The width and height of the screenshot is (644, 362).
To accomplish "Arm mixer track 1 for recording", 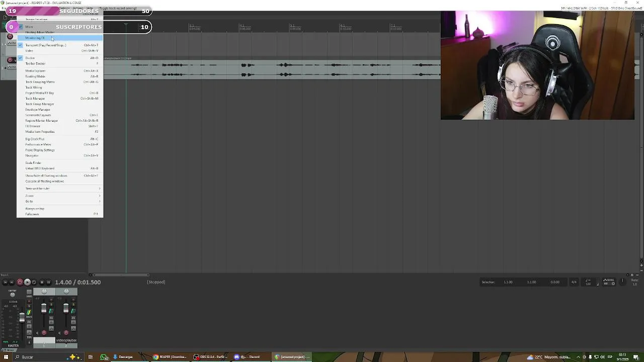I will coord(44,333).
